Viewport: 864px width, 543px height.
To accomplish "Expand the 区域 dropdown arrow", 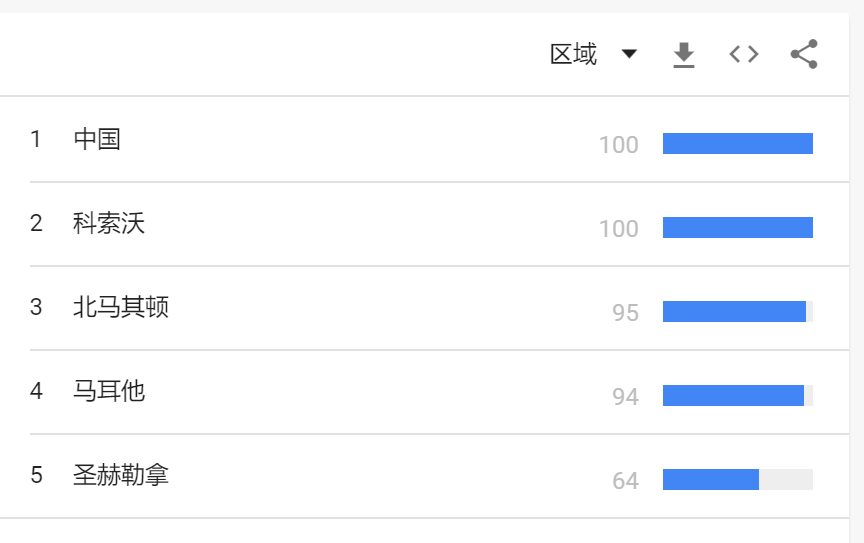I will click(629, 53).
